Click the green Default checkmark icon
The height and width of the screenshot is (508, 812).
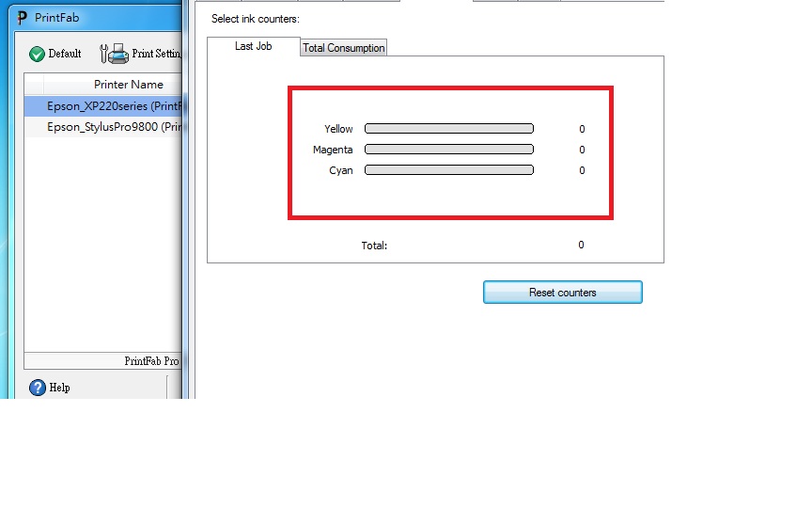[x=37, y=55]
